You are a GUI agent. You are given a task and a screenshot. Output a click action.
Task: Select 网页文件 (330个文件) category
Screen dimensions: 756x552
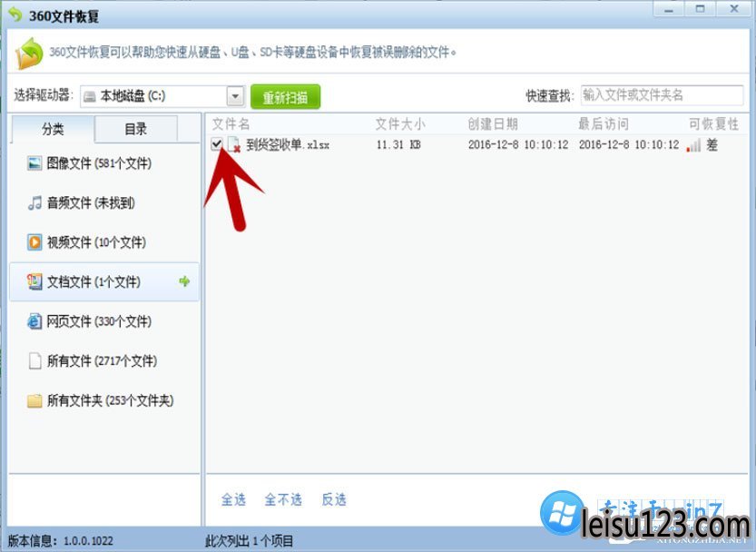(x=104, y=321)
